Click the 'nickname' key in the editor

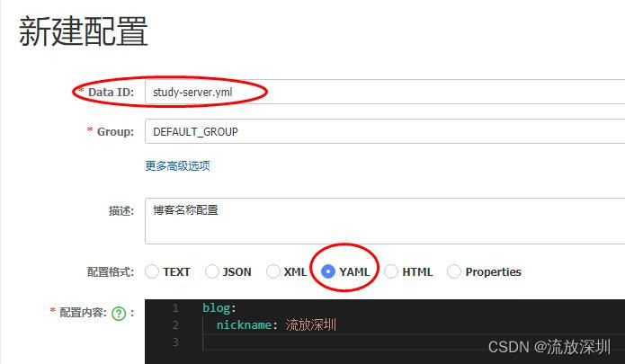pyautogui.click(x=244, y=325)
